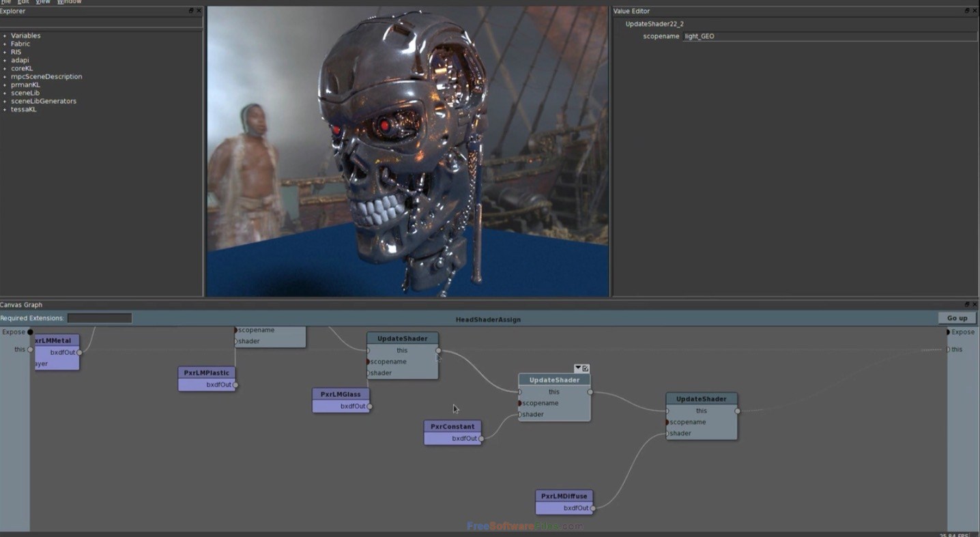Expand the prmanKL tree entry
This screenshot has width=980, height=537.
coord(5,85)
